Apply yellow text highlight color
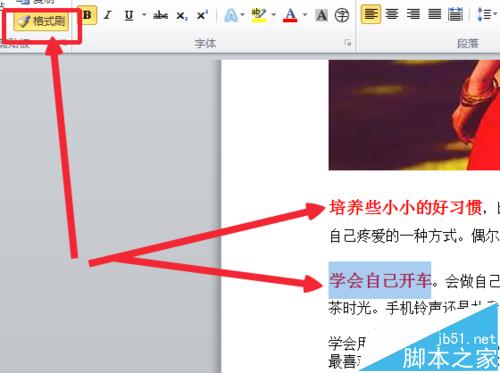 259,15
